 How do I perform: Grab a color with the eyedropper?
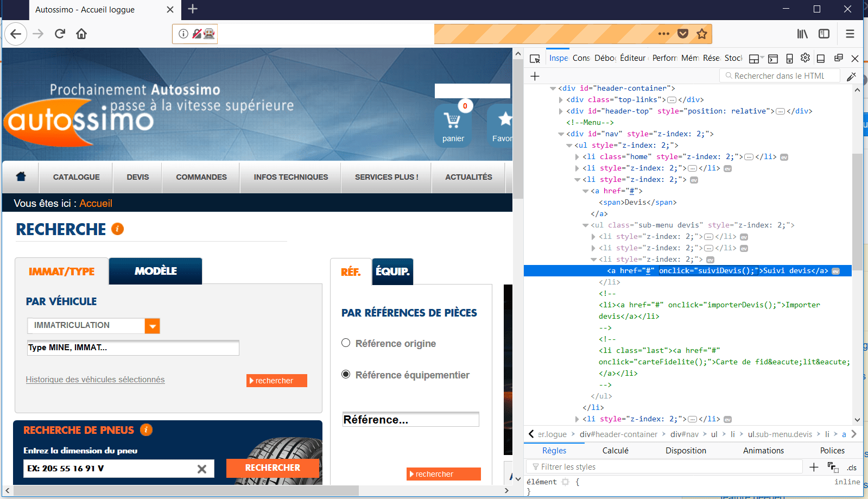(851, 76)
